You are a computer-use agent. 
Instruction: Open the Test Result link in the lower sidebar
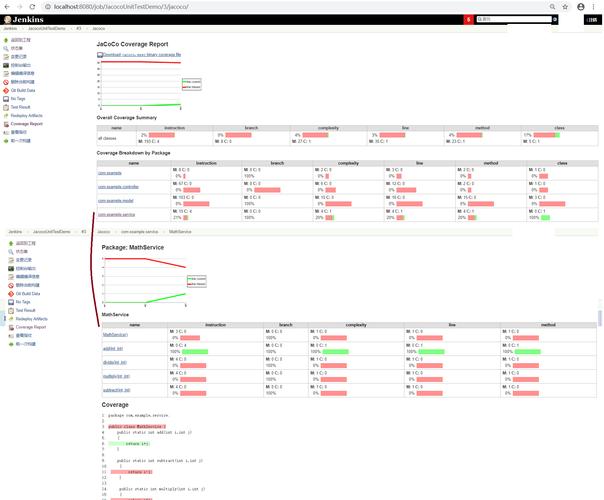click(25, 310)
